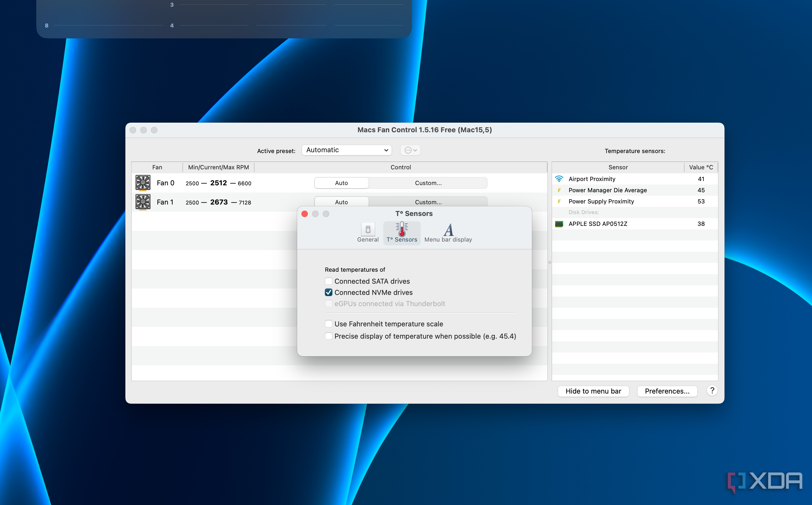Open Custom control for Fan 1
The image size is (812, 505).
[428, 202]
